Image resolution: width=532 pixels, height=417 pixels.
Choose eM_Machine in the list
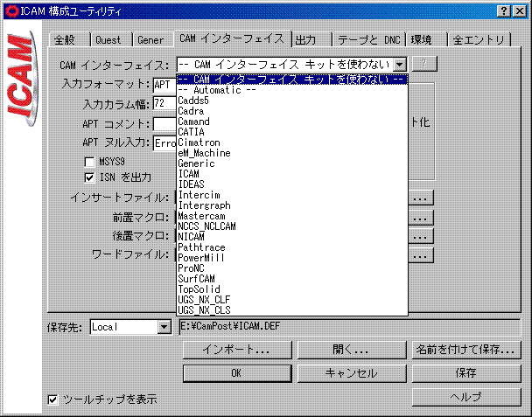pyautogui.click(x=292, y=153)
